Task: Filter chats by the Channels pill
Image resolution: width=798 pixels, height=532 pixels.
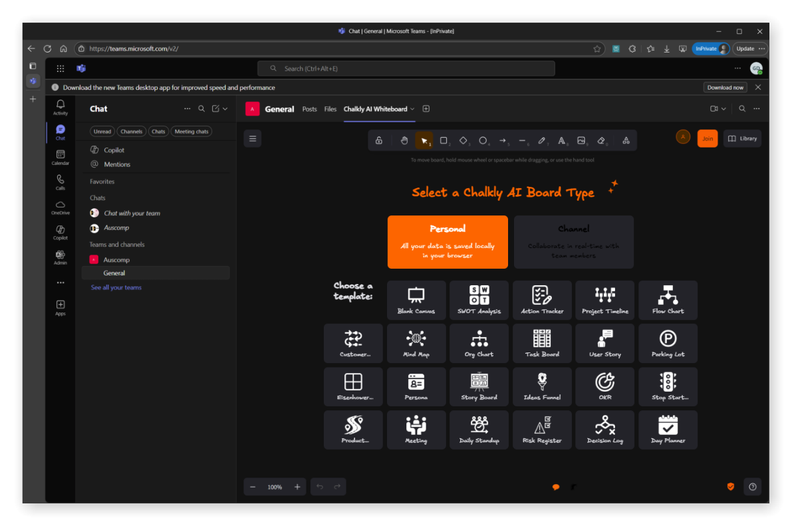Action: pos(132,132)
